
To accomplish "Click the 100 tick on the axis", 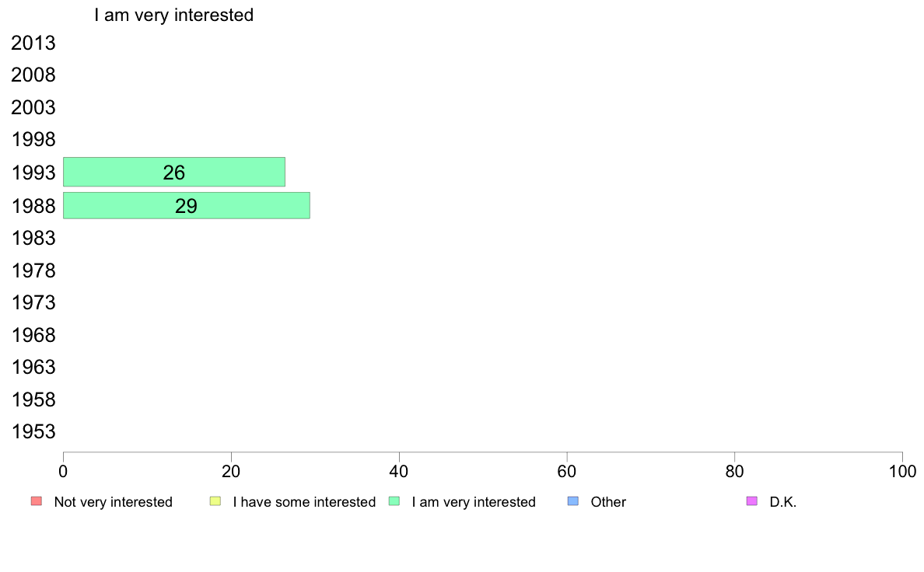I will (902, 471).
